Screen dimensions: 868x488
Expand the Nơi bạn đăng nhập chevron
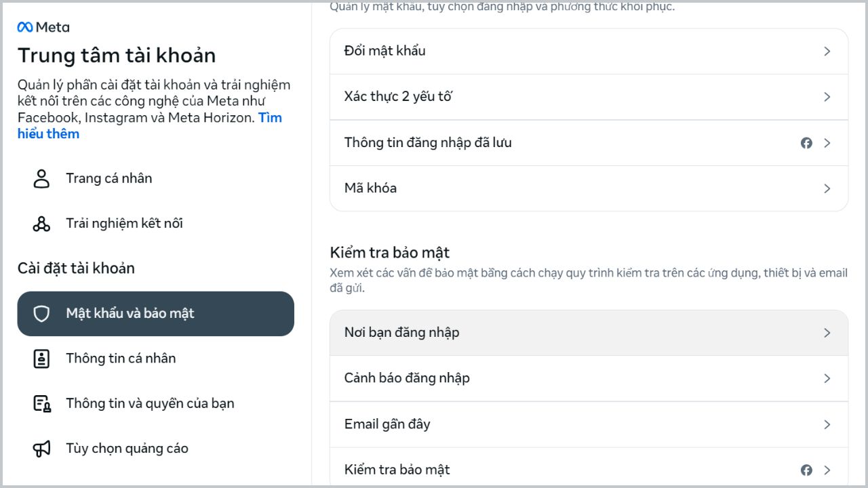point(827,333)
